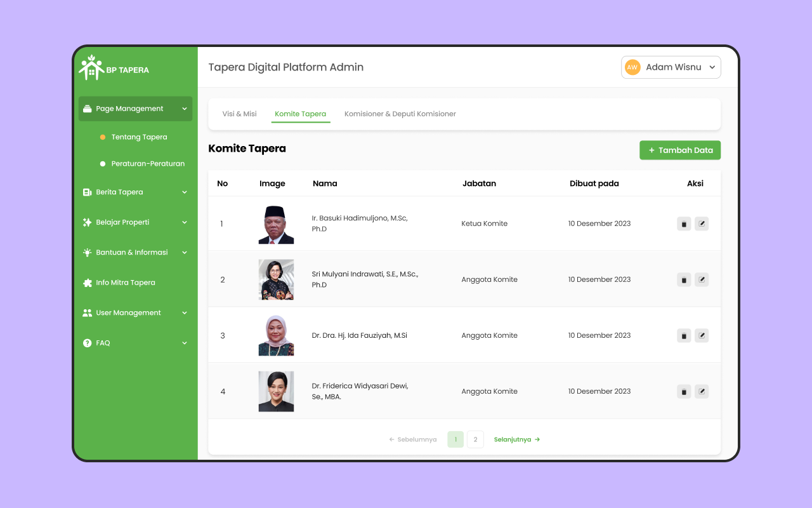This screenshot has width=812, height=508.
Task: Switch to the Visi & Misi tab
Action: 240,114
